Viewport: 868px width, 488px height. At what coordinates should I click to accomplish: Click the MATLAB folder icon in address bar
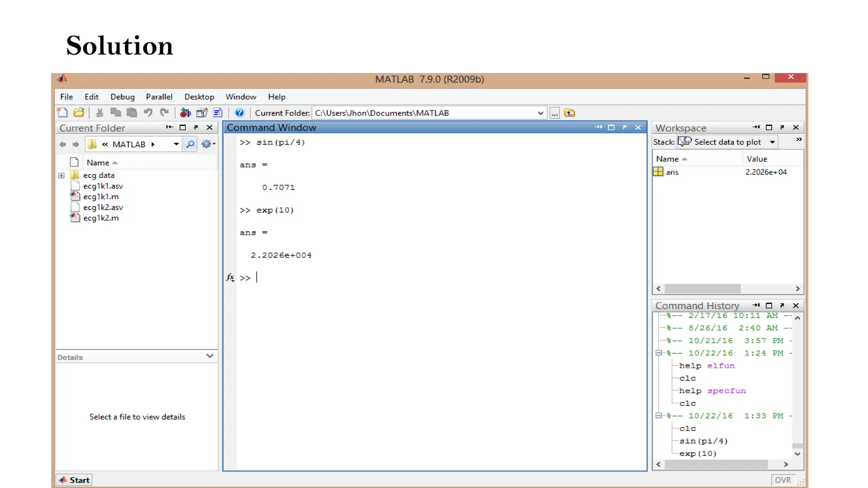92,144
